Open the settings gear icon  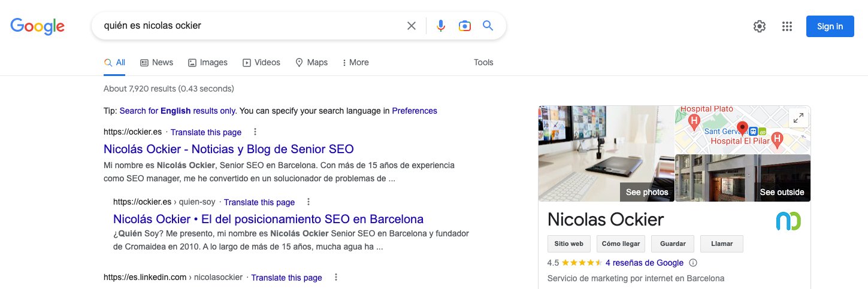tap(760, 26)
